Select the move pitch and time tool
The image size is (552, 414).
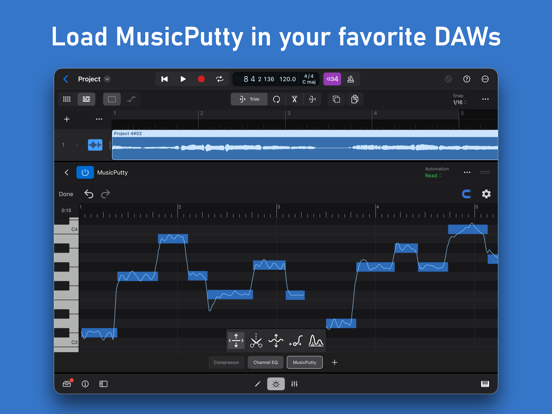[x=236, y=341]
